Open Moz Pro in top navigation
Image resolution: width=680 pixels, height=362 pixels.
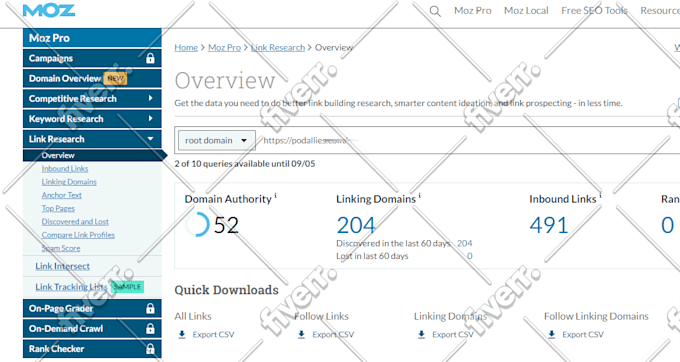[472, 10]
